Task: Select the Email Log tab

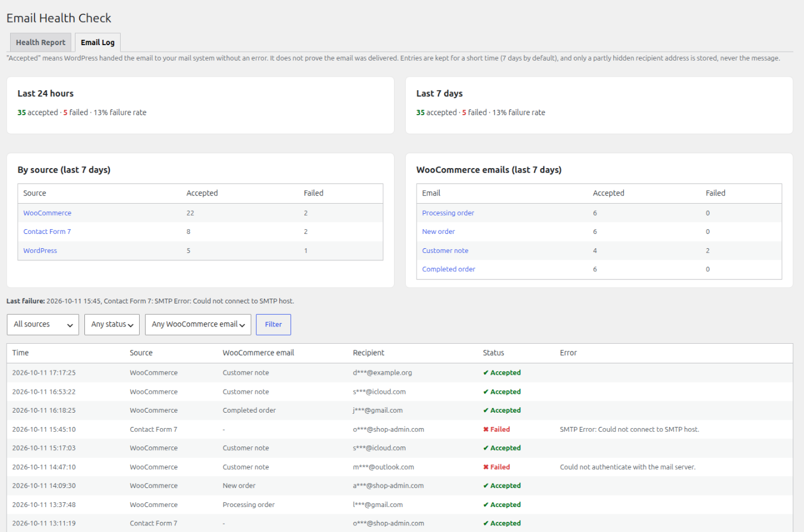Action: 98,43
